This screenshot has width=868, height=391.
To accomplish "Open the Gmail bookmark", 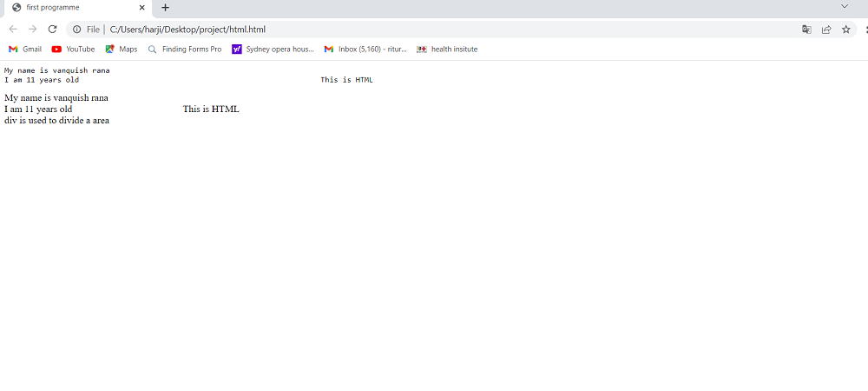I will 25,50.
